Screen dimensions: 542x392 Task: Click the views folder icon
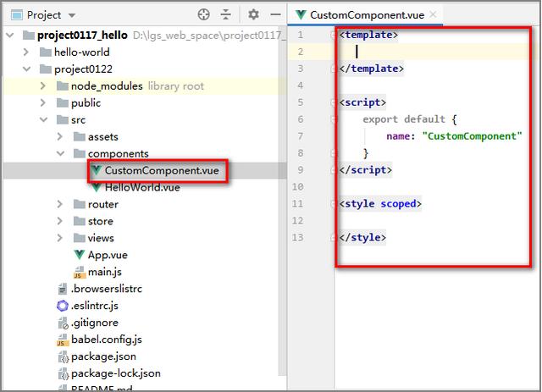tap(79, 238)
